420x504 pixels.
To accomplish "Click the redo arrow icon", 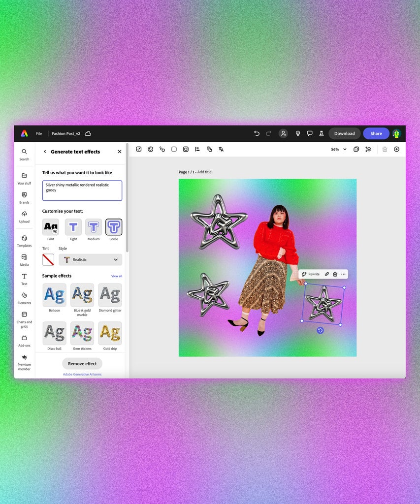I will 268,133.
